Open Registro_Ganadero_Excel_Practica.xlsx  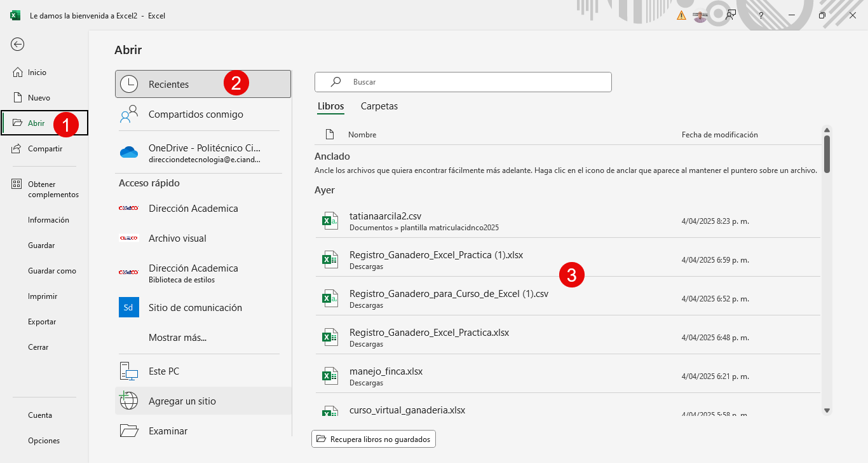click(x=567, y=336)
